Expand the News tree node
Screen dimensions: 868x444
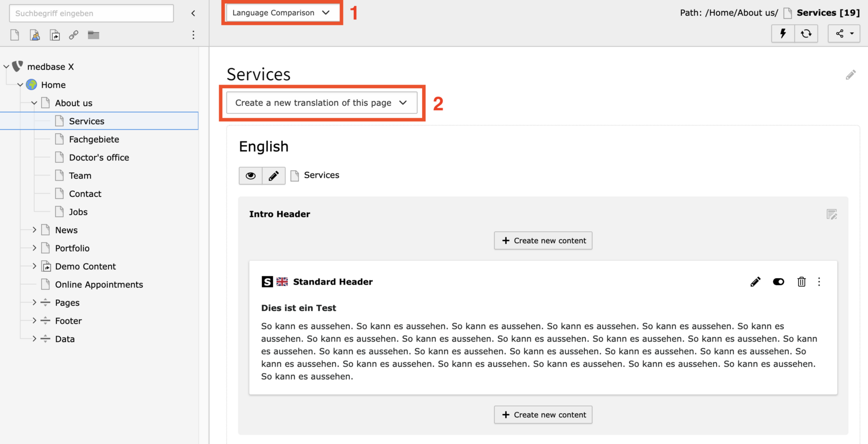click(x=34, y=230)
